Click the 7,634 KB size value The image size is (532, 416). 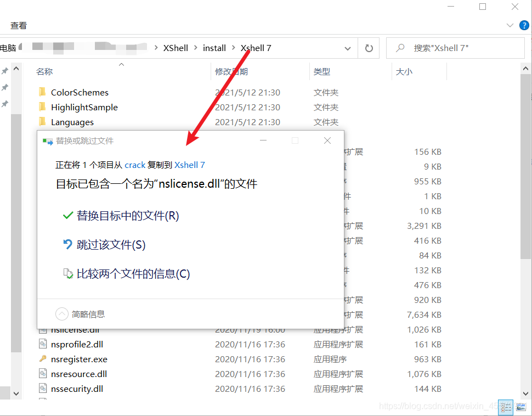tap(424, 315)
